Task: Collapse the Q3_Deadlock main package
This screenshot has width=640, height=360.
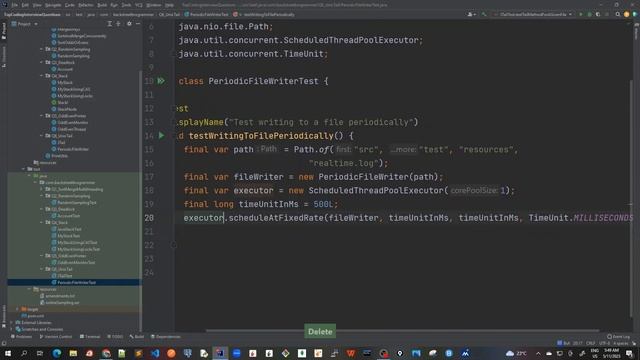Action: (41, 62)
